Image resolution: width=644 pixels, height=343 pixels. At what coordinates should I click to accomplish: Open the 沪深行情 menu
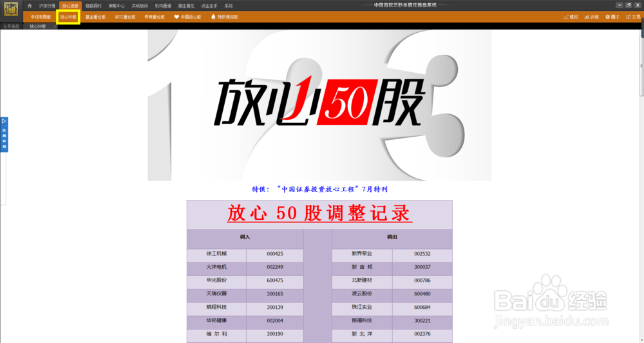(47, 6)
